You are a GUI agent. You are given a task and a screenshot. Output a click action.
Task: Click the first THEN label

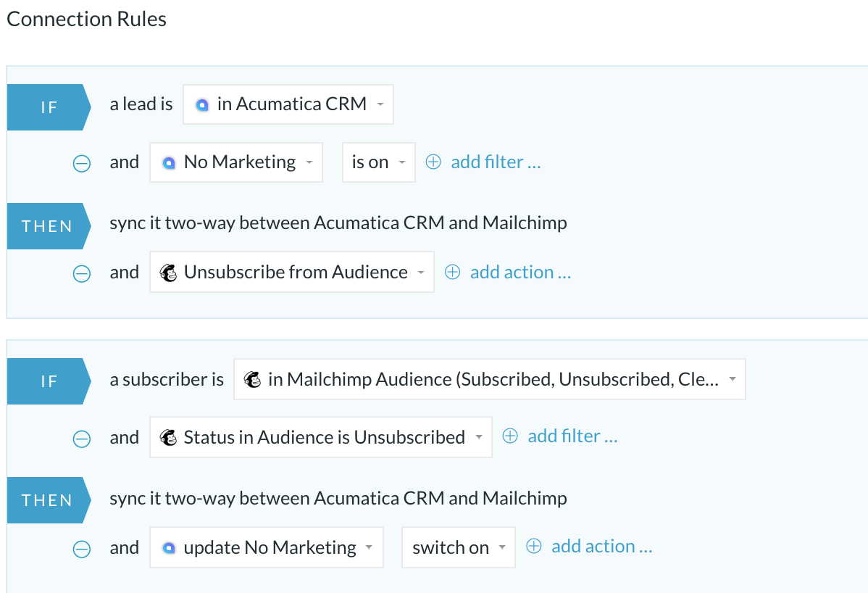pyautogui.click(x=49, y=226)
